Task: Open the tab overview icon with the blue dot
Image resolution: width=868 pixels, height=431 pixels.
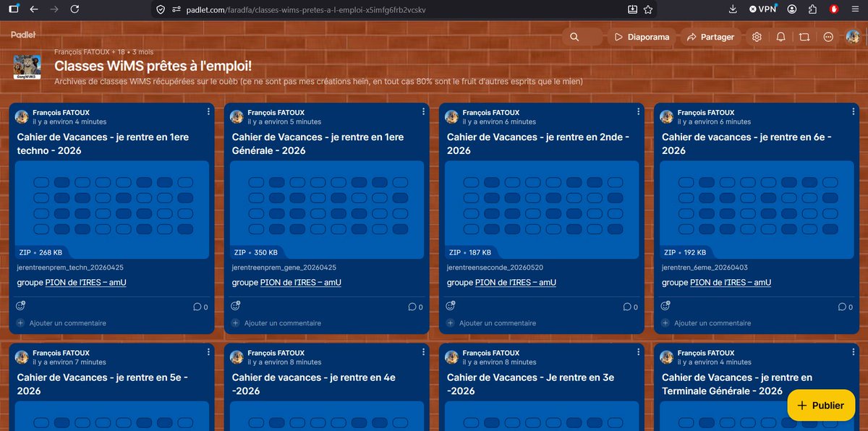Action: coord(14,9)
